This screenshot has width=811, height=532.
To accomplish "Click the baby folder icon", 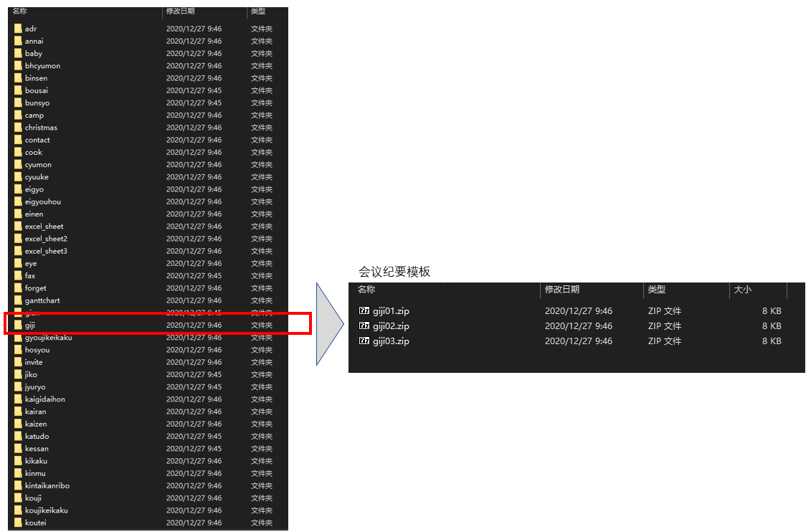I will (x=18, y=54).
